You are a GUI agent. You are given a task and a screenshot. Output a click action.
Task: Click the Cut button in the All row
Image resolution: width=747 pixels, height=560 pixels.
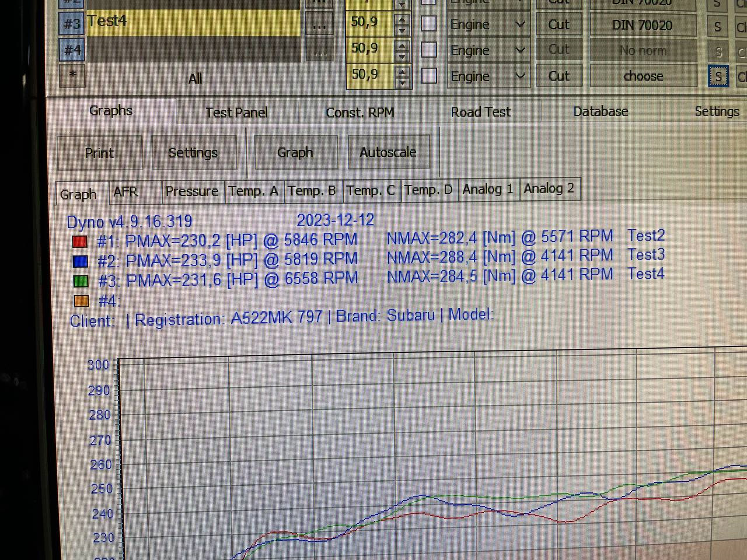click(558, 76)
